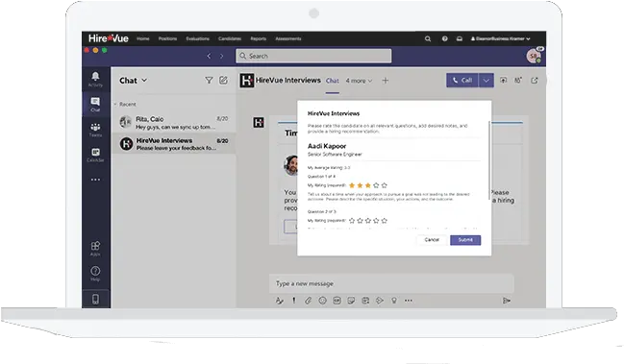Image resolution: width=624 pixels, height=364 pixels.
Task: Open the Teams section in the sidebar
Action: pos(95,130)
